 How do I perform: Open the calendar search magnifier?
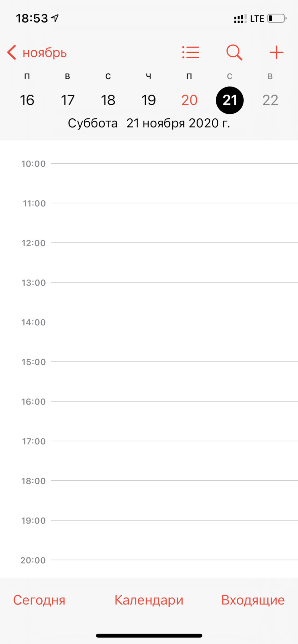tap(234, 53)
